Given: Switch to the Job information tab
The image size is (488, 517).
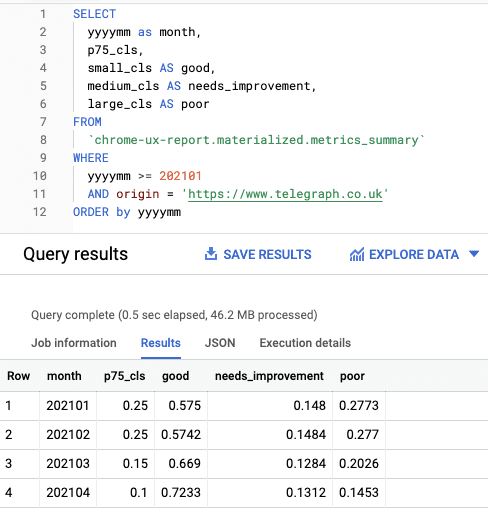Looking at the screenshot, I should tap(74, 343).
